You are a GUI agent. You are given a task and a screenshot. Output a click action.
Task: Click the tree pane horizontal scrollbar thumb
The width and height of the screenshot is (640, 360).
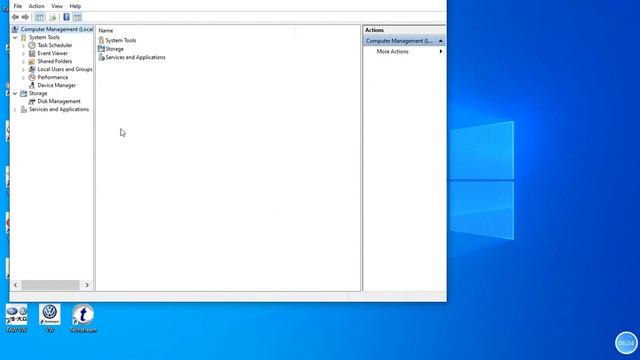point(50,285)
